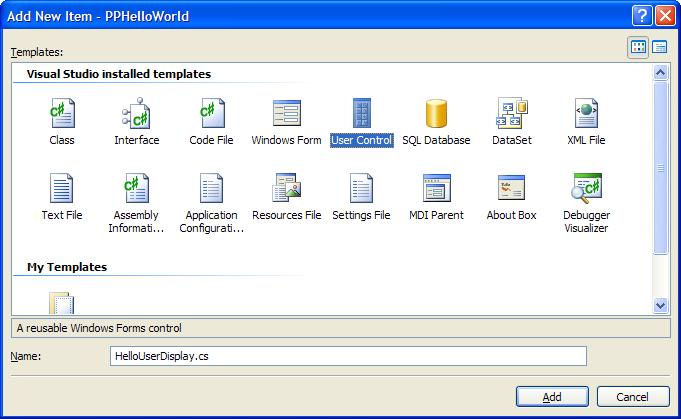The image size is (681, 419).
Task: Click the "Debugger Visualizer" label text
Action: [586, 221]
